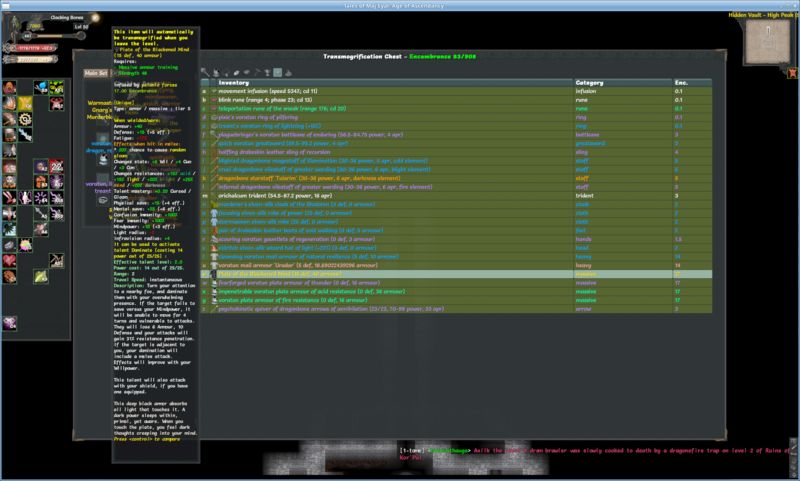This screenshot has width=800, height=481.
Task: Select the quiver of dragonbone arrows row
Action: pyautogui.click(x=456, y=309)
